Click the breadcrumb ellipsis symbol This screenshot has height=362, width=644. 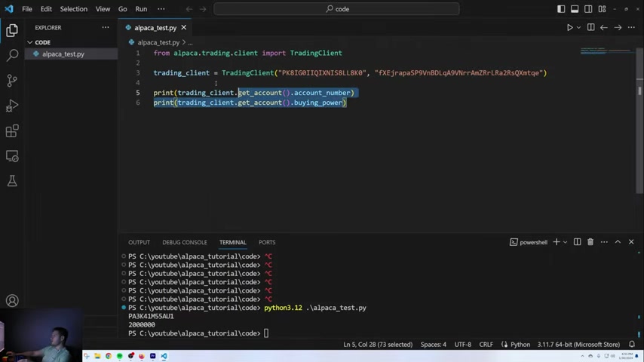tap(190, 42)
